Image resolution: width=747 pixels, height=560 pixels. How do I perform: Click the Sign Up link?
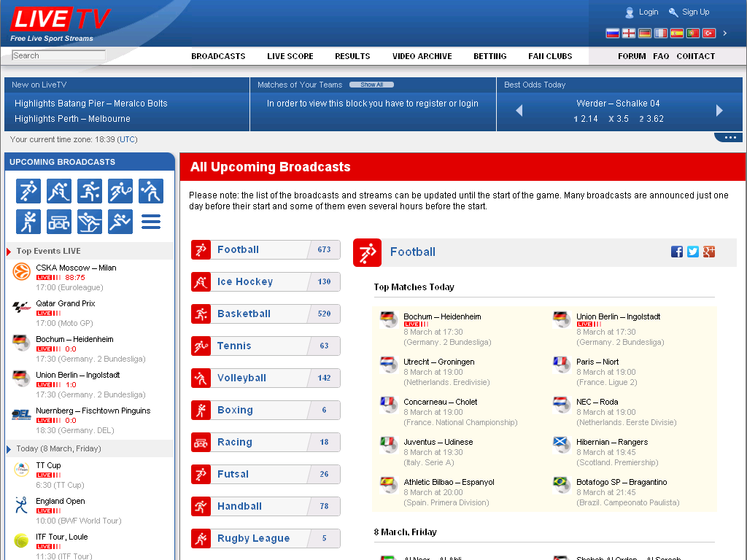695,12
